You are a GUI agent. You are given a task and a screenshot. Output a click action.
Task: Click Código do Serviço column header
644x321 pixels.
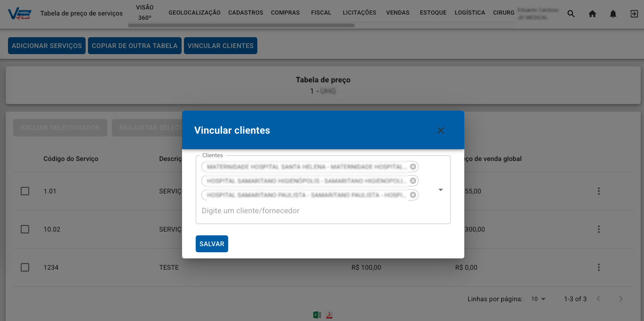pos(71,159)
